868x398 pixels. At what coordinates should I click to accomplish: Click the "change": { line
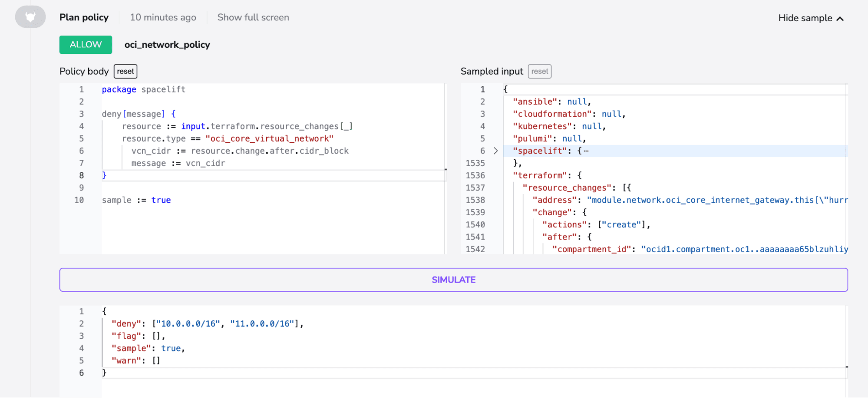point(560,212)
